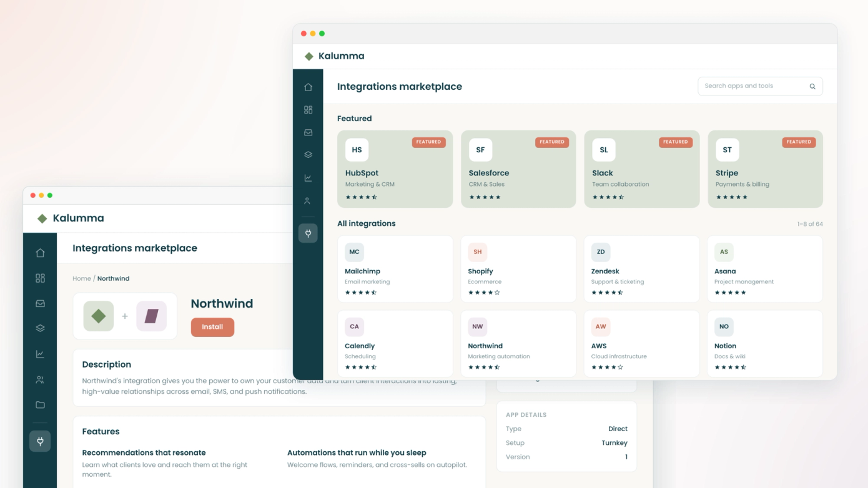
Task: Click layers icon in Northwind window sidebar
Action: pyautogui.click(x=40, y=328)
